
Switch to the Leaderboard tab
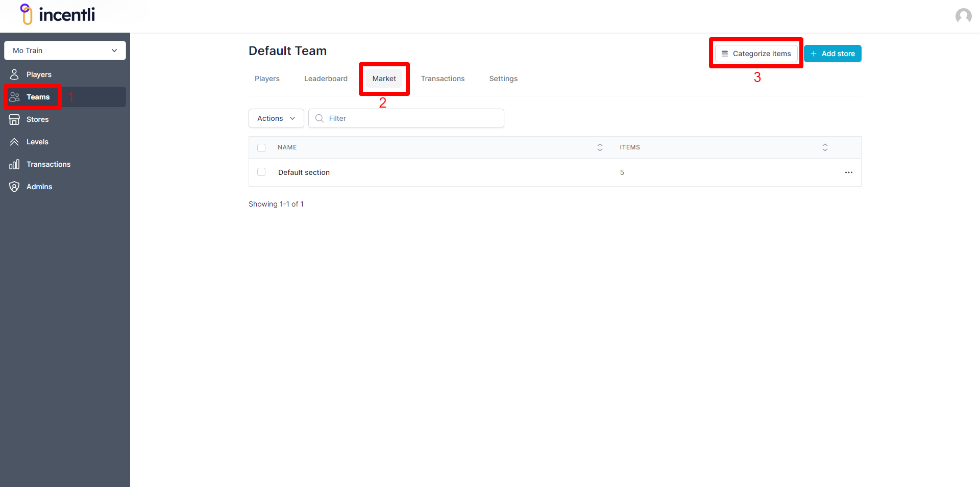[326, 79]
